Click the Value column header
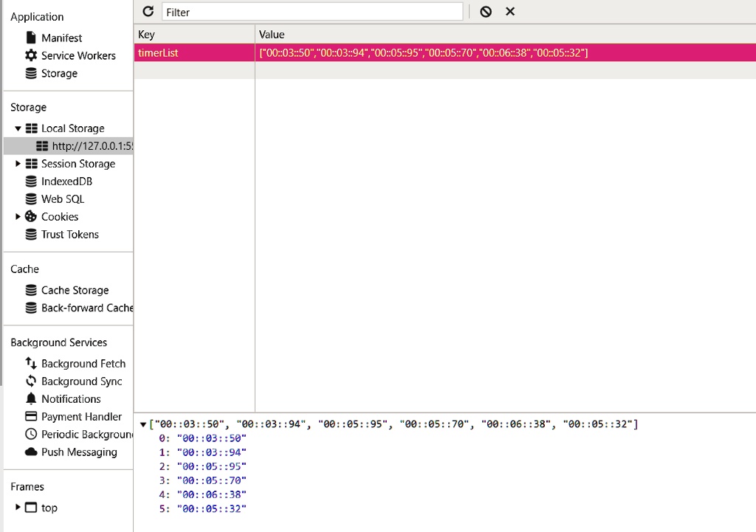 click(272, 35)
